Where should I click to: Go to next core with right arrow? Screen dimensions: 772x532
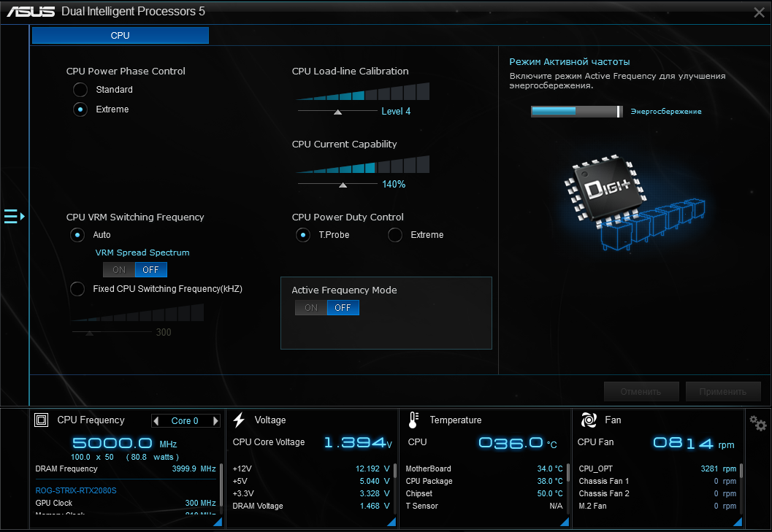pos(215,421)
